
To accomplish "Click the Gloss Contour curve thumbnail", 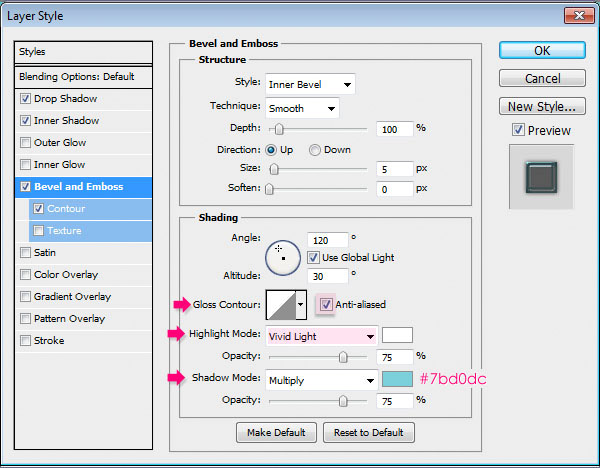I will point(281,305).
